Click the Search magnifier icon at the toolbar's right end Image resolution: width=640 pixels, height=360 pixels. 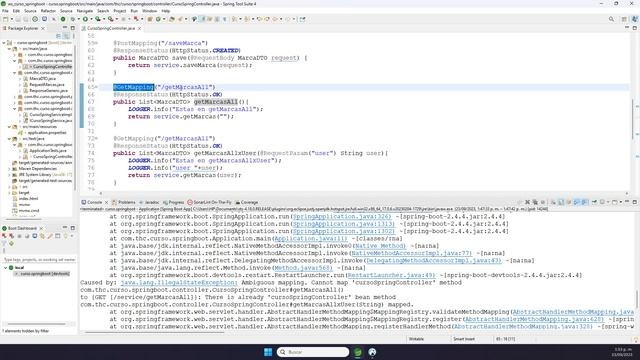(611, 19)
